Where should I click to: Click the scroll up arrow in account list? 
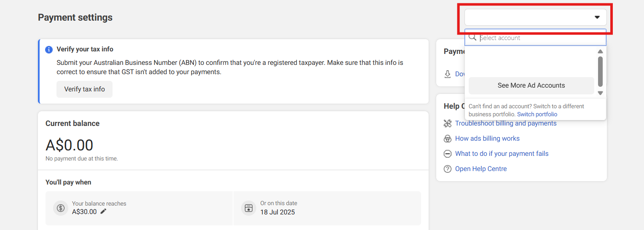point(600,51)
